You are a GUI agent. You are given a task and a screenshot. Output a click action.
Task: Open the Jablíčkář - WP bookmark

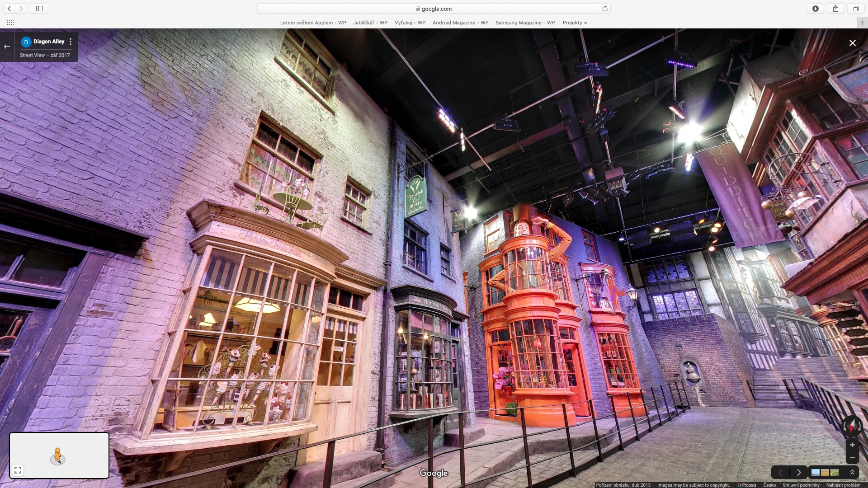(370, 23)
